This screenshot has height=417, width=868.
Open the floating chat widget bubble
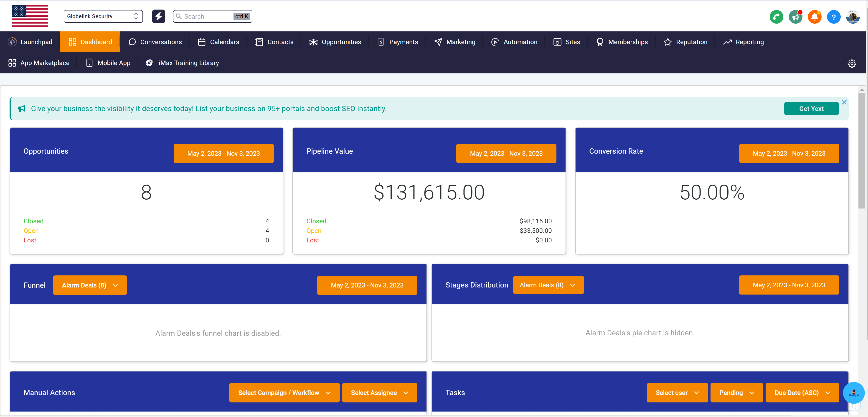point(853,392)
